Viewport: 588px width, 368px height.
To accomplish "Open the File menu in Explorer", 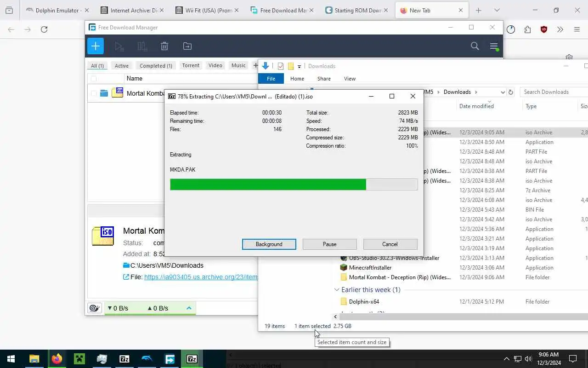I will [271, 79].
